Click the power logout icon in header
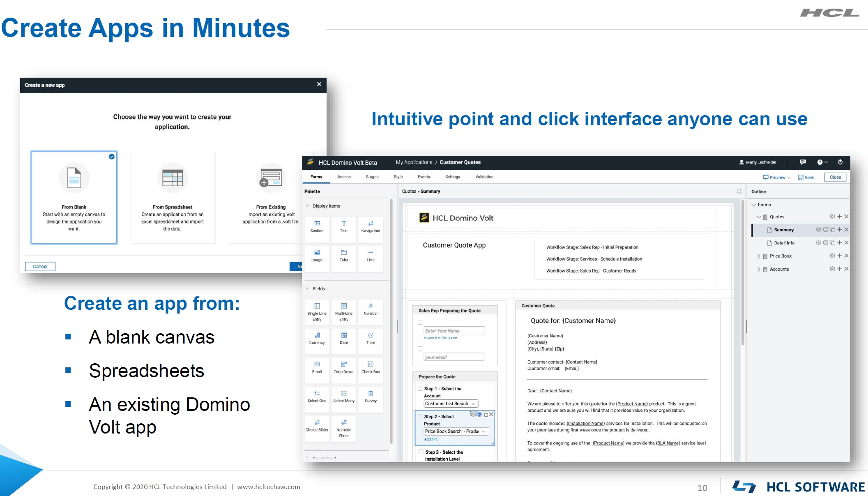The width and height of the screenshot is (868, 496). point(840,162)
